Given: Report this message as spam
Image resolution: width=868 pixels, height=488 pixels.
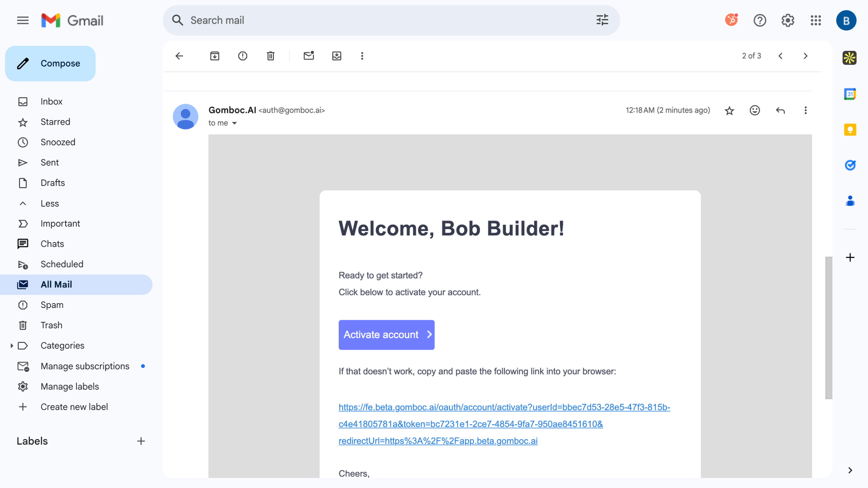Looking at the screenshot, I should click(242, 56).
